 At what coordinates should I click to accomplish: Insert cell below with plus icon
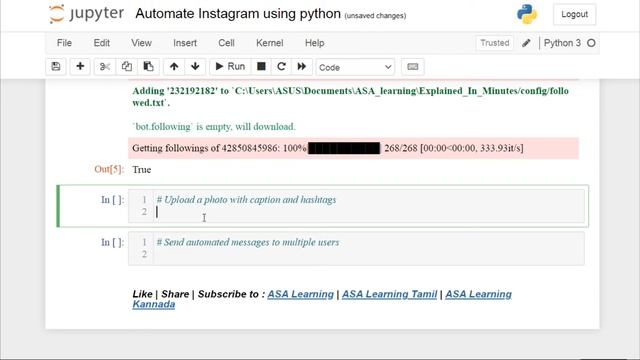pyautogui.click(x=80, y=67)
